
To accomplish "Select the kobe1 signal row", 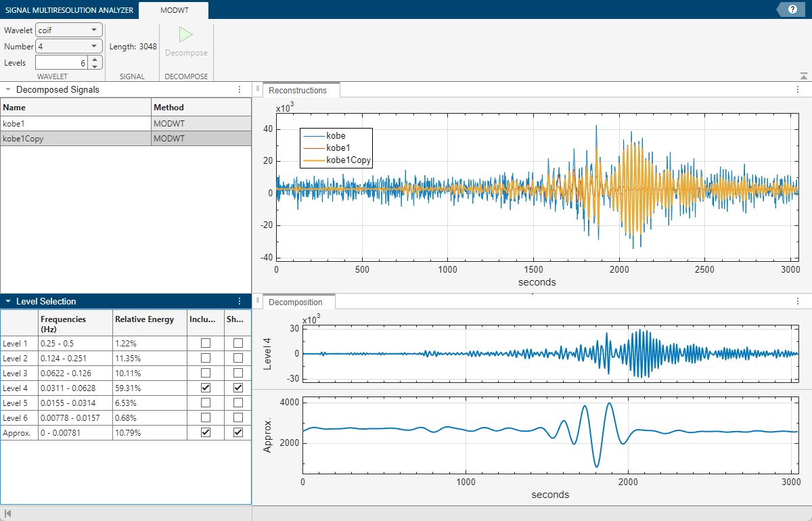I will pos(75,123).
